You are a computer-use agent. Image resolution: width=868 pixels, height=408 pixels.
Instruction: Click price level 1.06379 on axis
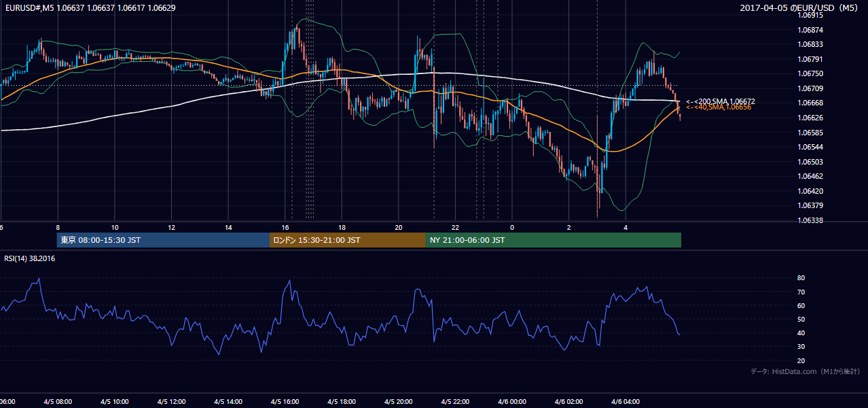point(810,205)
